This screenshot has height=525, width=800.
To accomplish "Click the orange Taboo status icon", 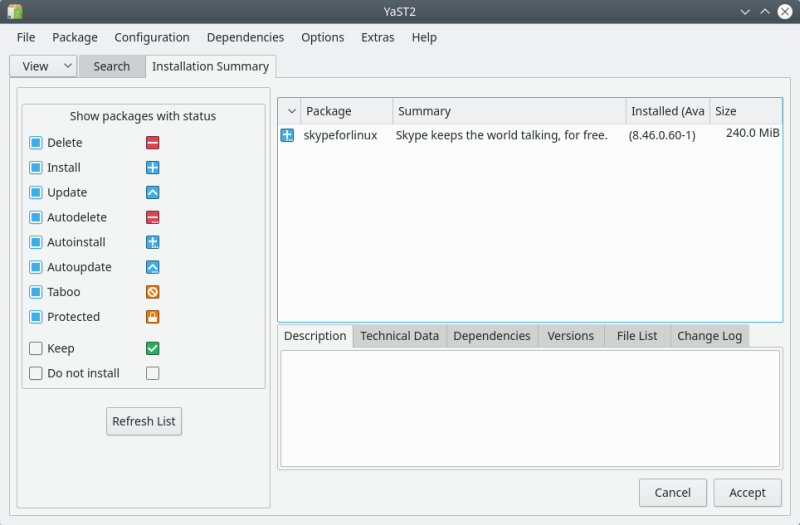I will 153,292.
